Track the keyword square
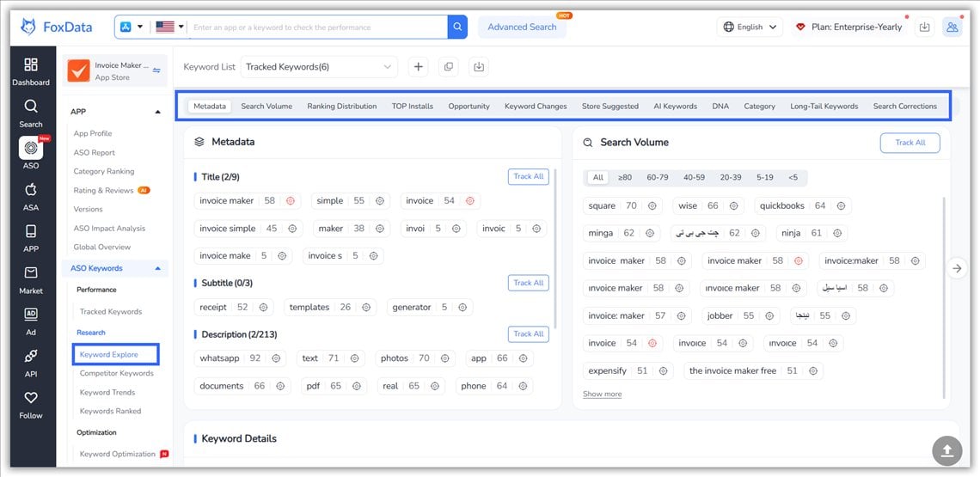The image size is (980, 477). (x=652, y=205)
